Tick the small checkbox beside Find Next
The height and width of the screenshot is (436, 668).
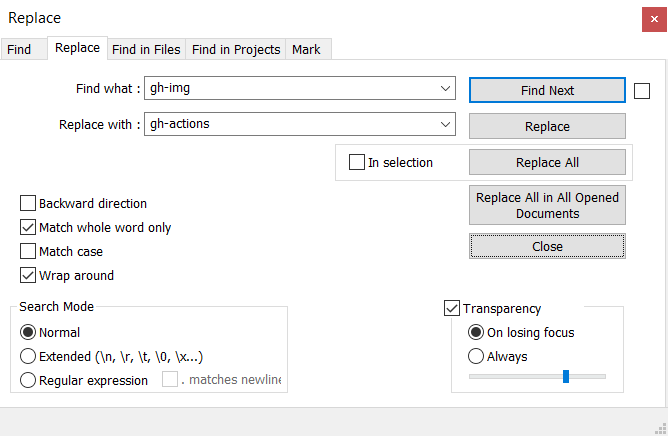click(642, 91)
